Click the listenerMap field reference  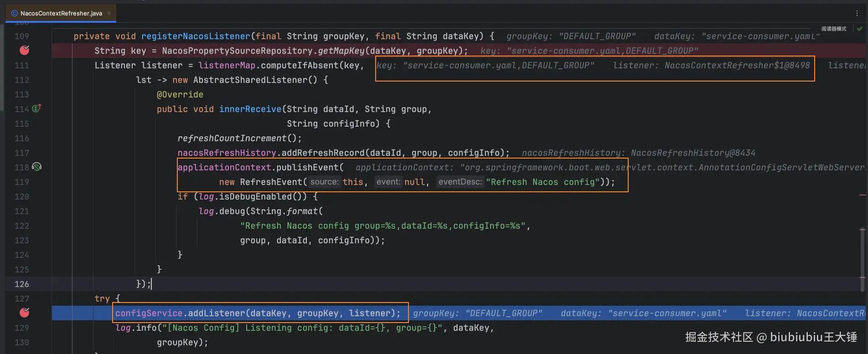click(227, 65)
